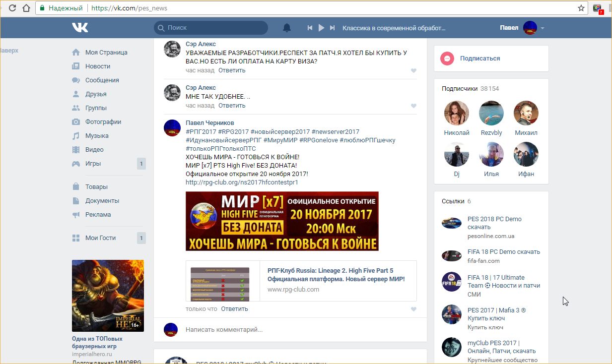The image size is (612, 364).
Task: Like Сэр Алекс's comment about карту Виза
Action: click(x=413, y=70)
